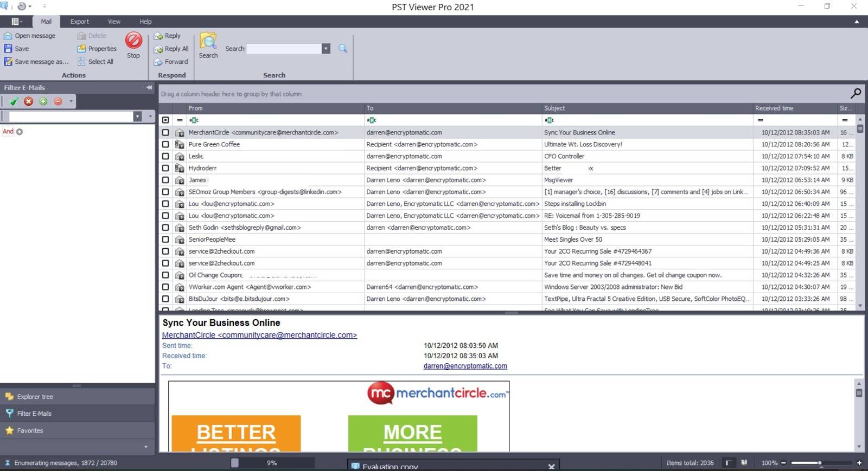This screenshot has width=868, height=471.
Task: Check the SeniorPeopleMeet message checkbox
Action: click(165, 240)
